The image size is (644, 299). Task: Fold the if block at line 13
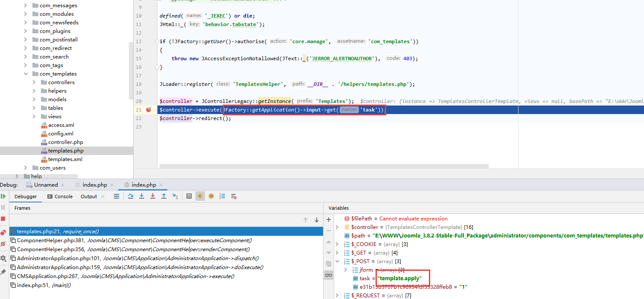[x=157, y=41]
